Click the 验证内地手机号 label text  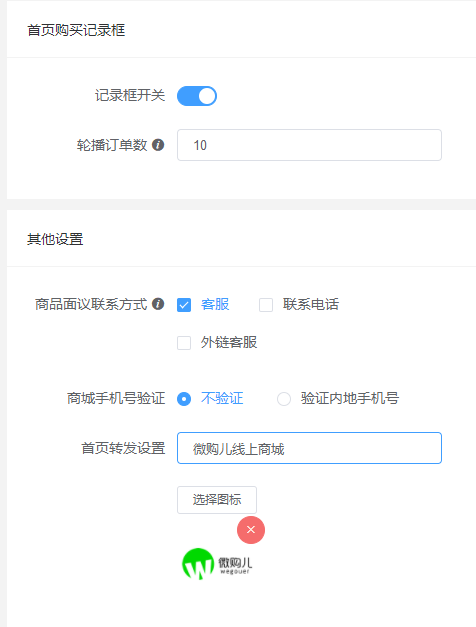[350, 399]
